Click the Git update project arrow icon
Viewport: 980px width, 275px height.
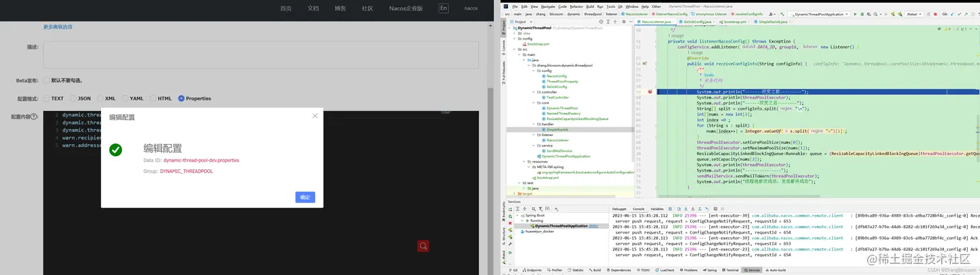952,14
